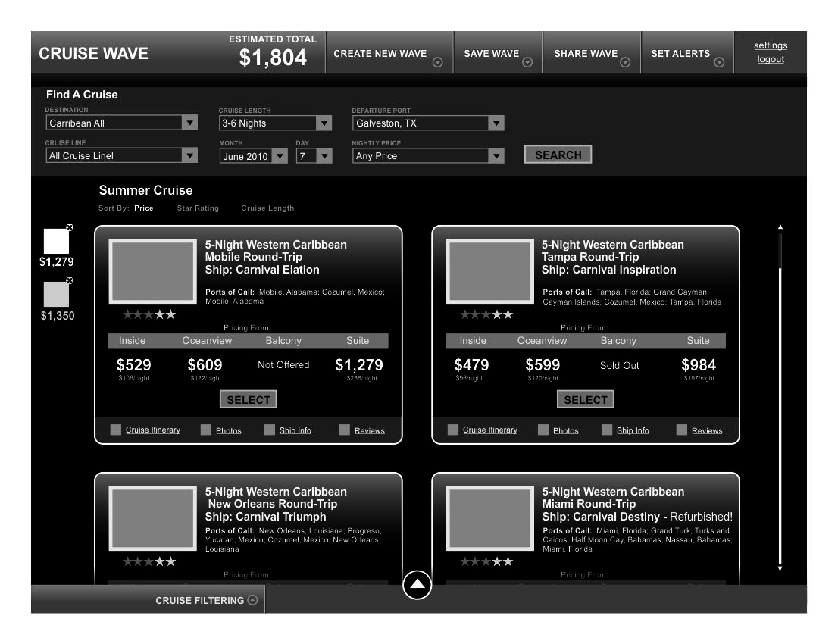Click the Carnival Triumph photo thumbnail
Viewport: 838px width, 644px height.
(153, 518)
